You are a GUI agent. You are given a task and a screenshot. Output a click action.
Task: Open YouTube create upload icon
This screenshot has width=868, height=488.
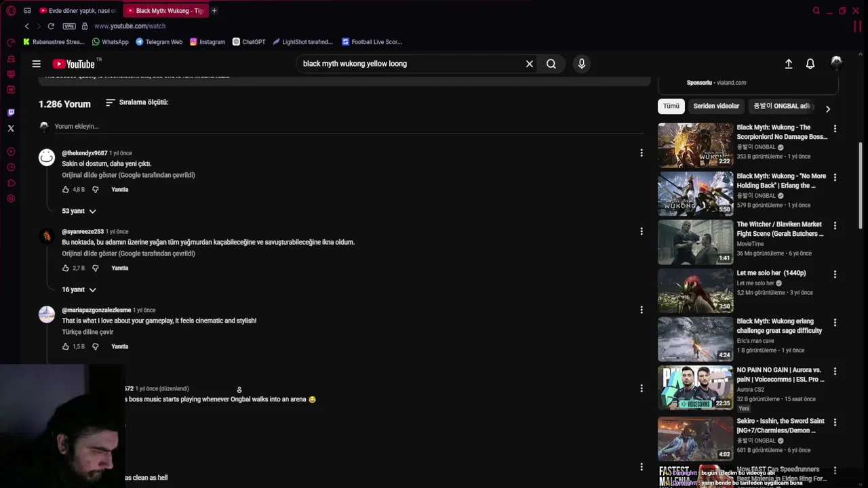(789, 64)
